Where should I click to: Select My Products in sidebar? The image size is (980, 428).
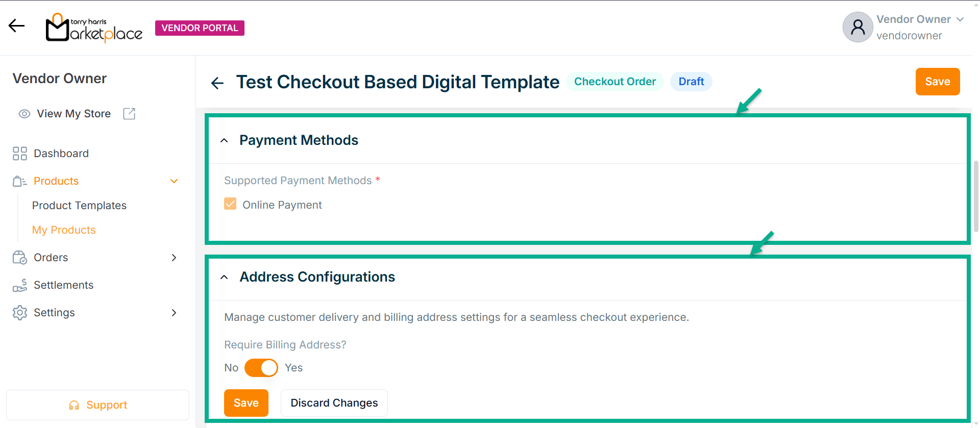coord(64,230)
